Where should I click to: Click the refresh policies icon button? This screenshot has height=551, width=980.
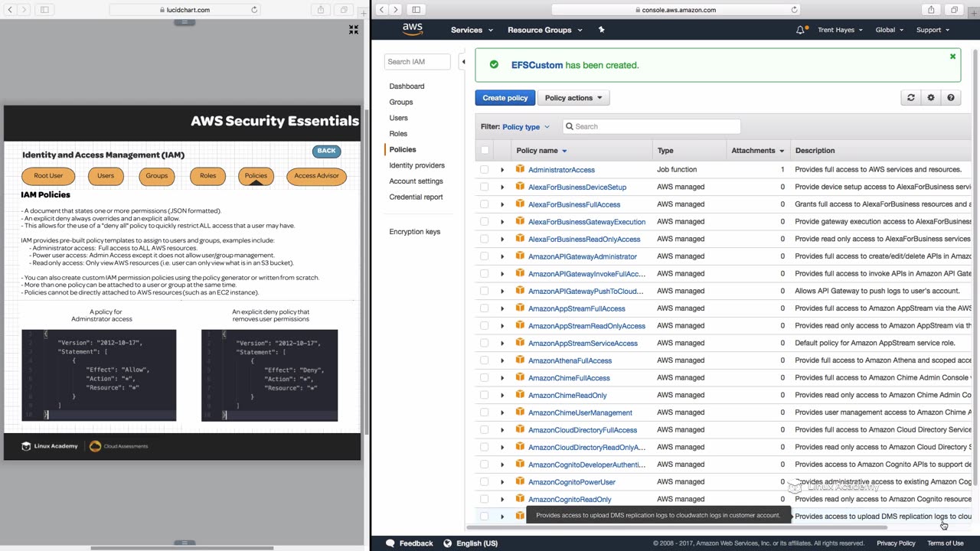pos(910,98)
